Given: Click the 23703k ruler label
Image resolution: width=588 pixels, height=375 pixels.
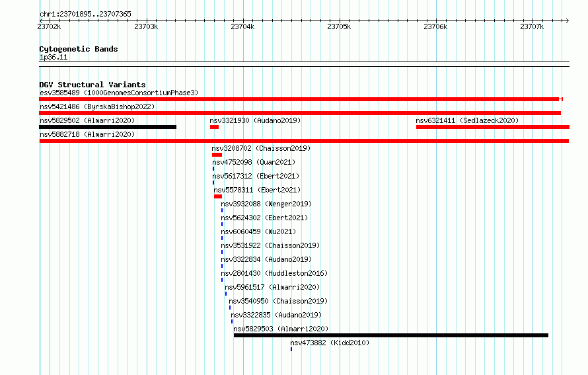Looking at the screenshot, I should 146,26.
